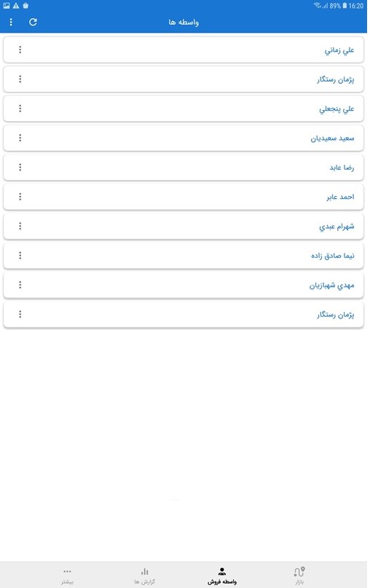Tap the نيما صادق زاده name
Image resolution: width=370 pixels, height=588 pixels.
pyautogui.click(x=333, y=256)
